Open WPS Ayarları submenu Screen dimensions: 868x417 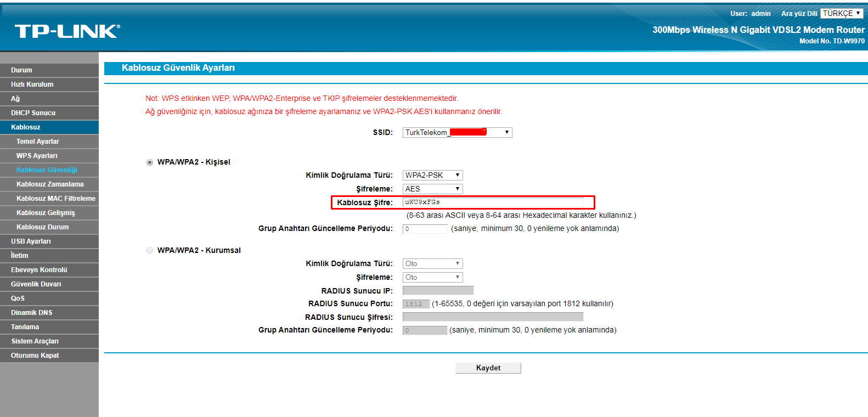tap(49, 156)
